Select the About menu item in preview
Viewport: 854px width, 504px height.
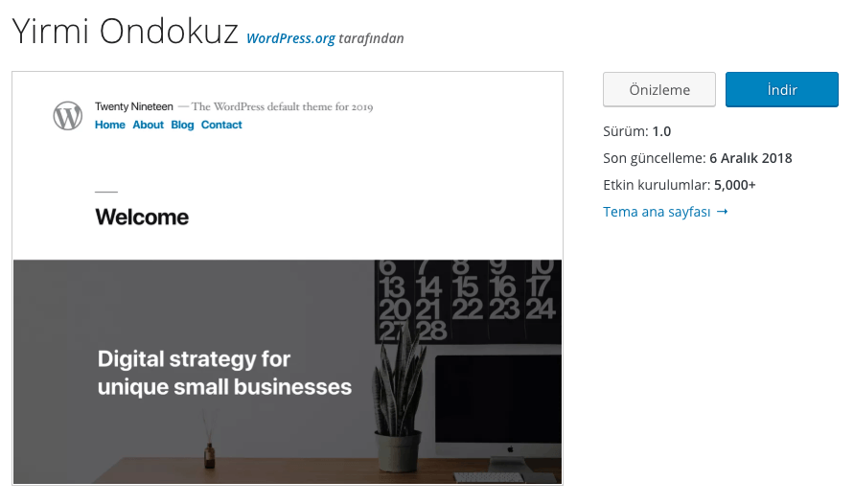click(149, 126)
